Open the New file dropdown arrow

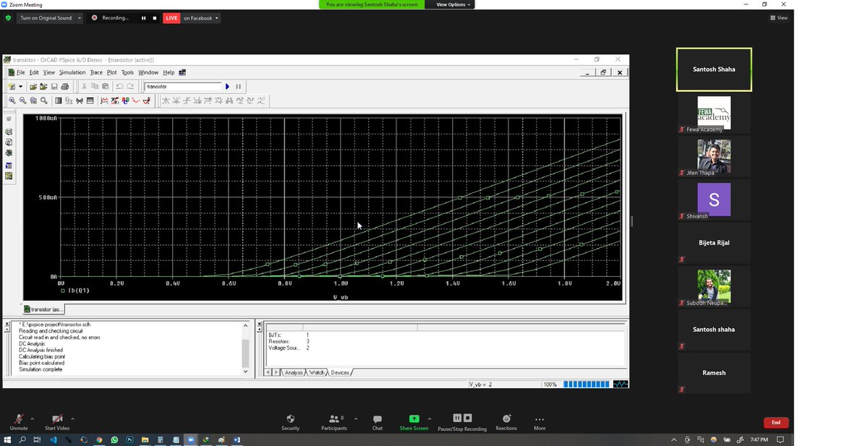coord(20,86)
